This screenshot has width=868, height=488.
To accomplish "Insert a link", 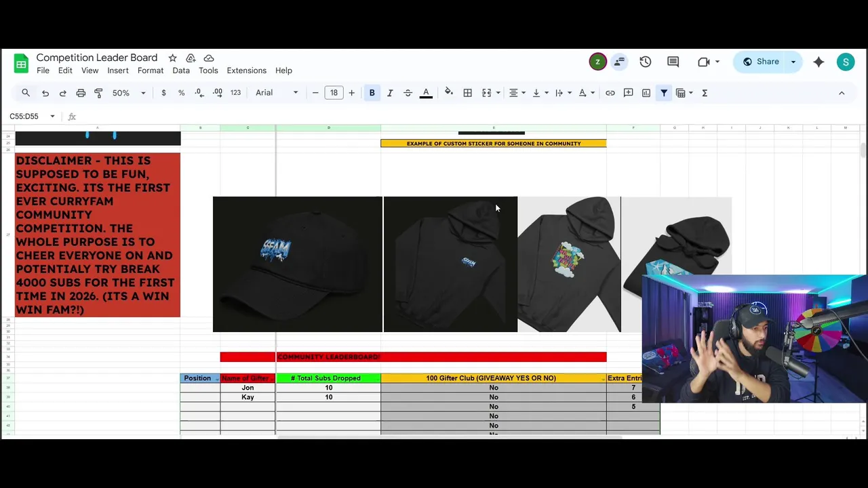I will click(610, 93).
